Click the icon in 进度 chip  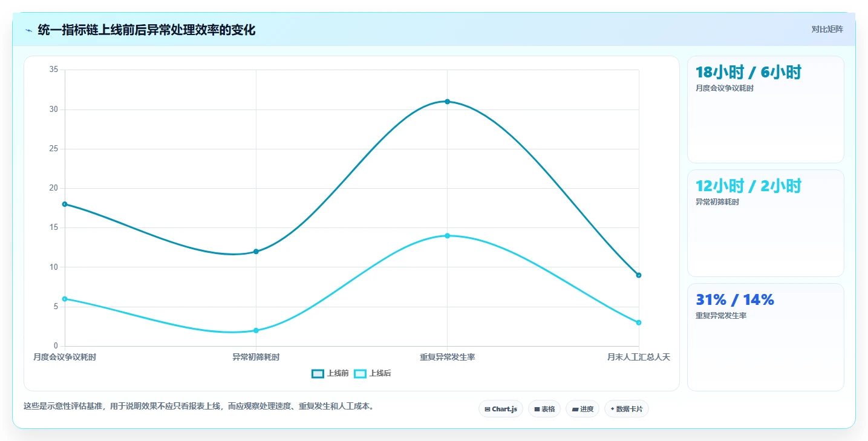tap(575, 410)
